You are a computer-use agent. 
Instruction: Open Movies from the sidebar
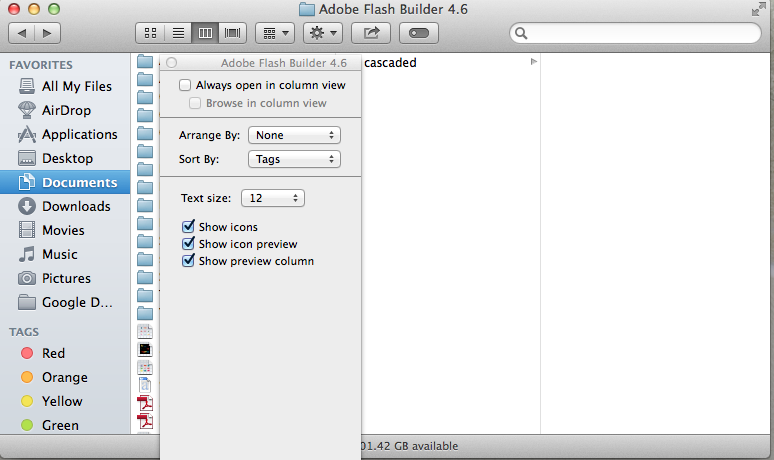(x=65, y=230)
